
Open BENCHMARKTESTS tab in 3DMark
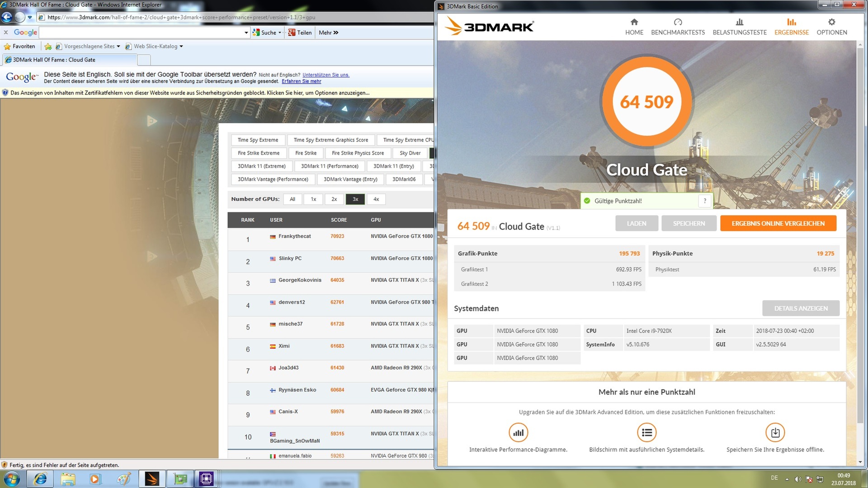678,27
